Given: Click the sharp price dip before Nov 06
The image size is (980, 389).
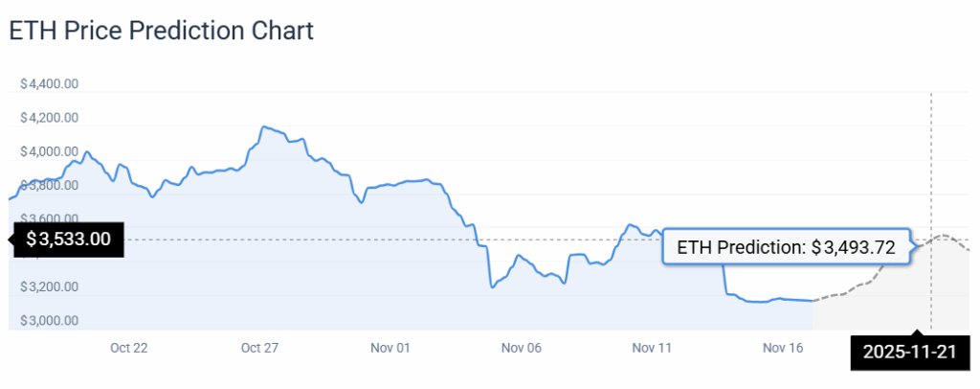Looking at the screenshot, I should pyautogui.click(x=491, y=286).
